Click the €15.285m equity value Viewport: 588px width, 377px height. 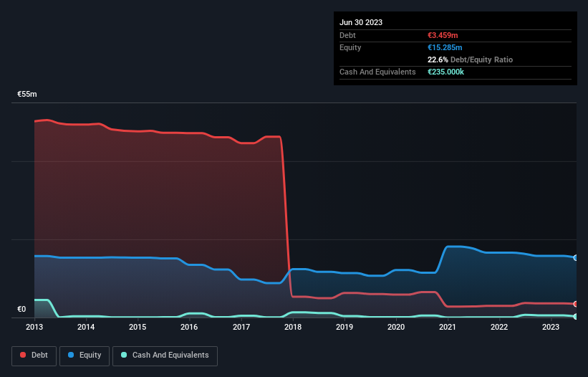point(445,47)
